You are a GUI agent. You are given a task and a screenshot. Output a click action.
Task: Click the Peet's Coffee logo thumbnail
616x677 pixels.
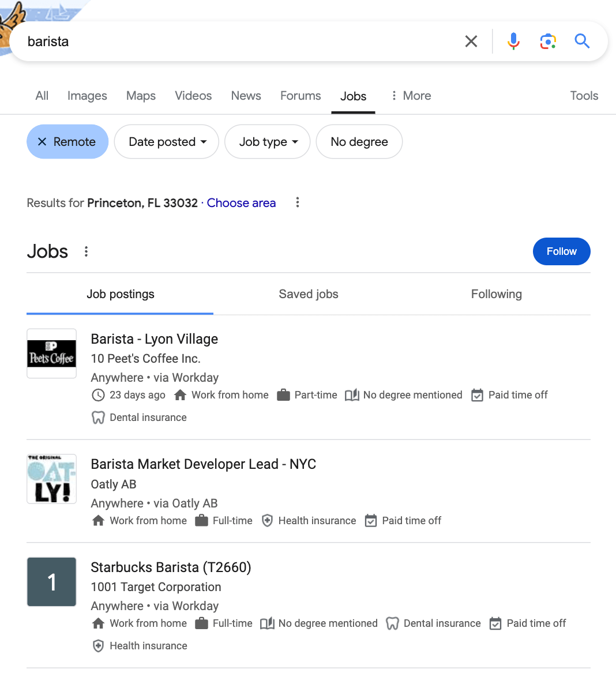tap(51, 353)
